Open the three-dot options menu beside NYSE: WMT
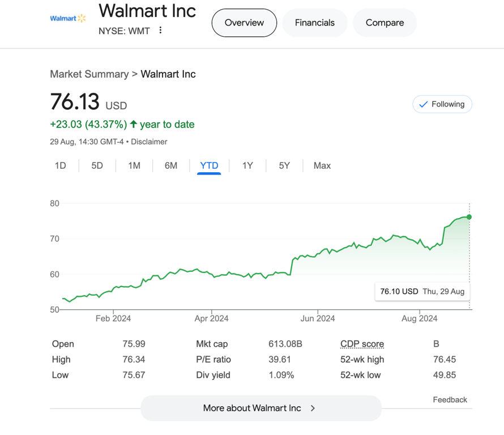The width and height of the screenshot is (504, 435). [x=160, y=31]
